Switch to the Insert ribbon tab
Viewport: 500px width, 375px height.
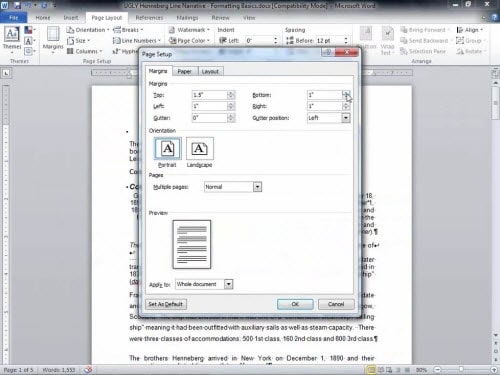pos(71,18)
